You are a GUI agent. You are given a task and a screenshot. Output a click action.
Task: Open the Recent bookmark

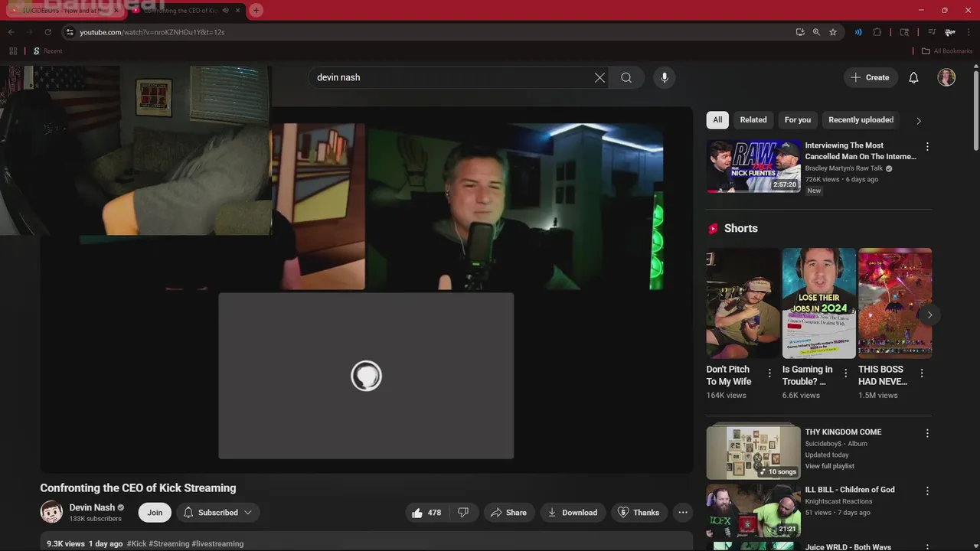47,51
